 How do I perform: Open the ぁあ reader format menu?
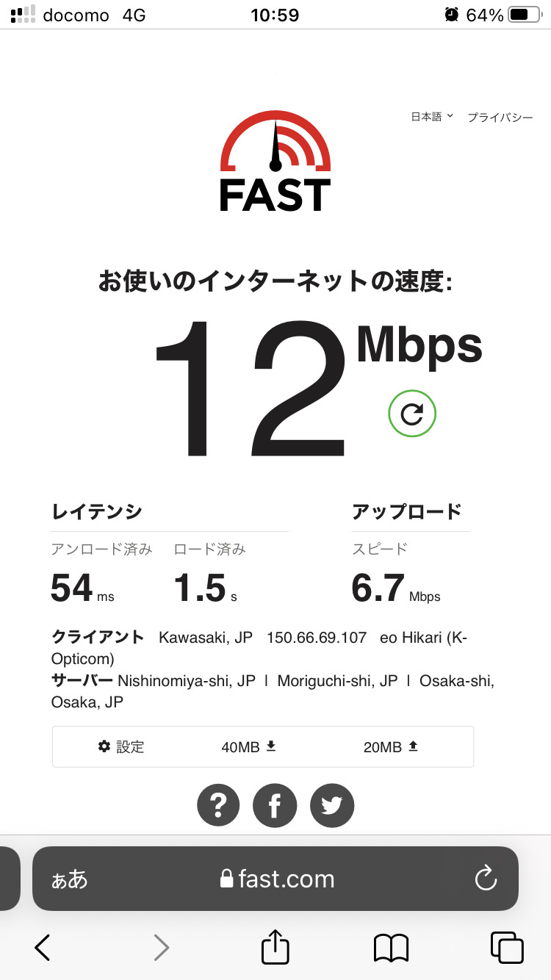coord(69,879)
